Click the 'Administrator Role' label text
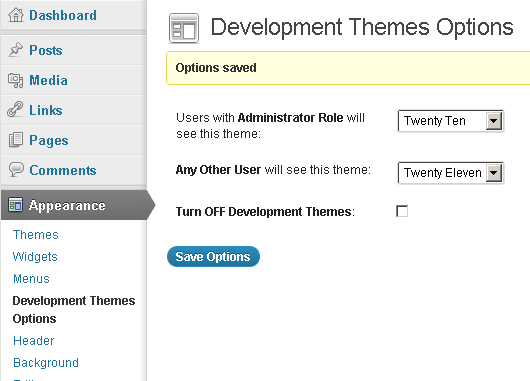This screenshot has width=530, height=381. pyautogui.click(x=291, y=118)
